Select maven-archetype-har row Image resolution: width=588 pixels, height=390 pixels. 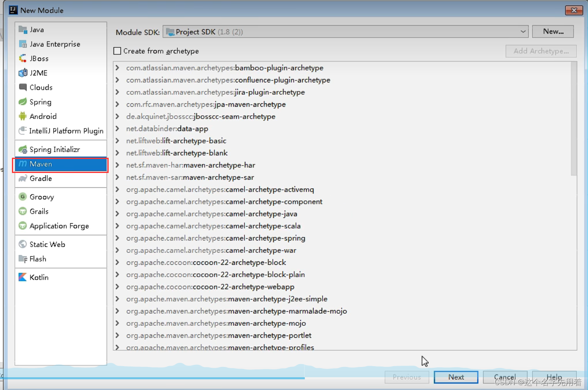tap(342, 165)
